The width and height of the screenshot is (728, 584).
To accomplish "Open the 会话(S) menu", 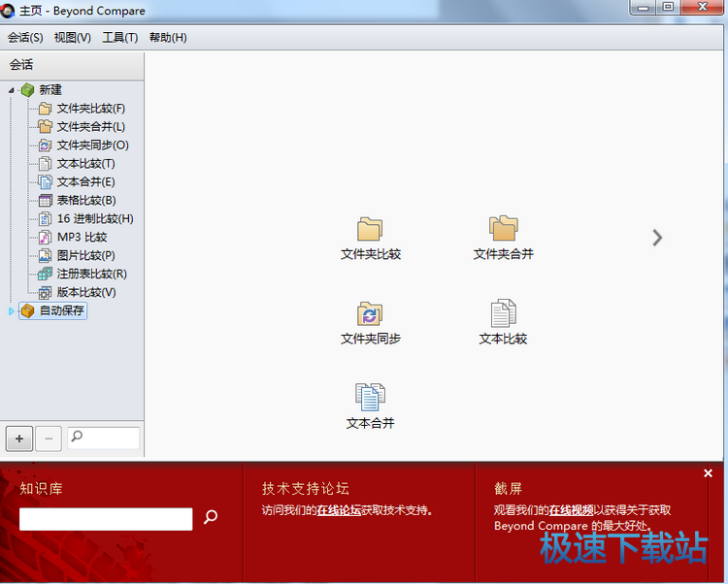I will (25, 38).
